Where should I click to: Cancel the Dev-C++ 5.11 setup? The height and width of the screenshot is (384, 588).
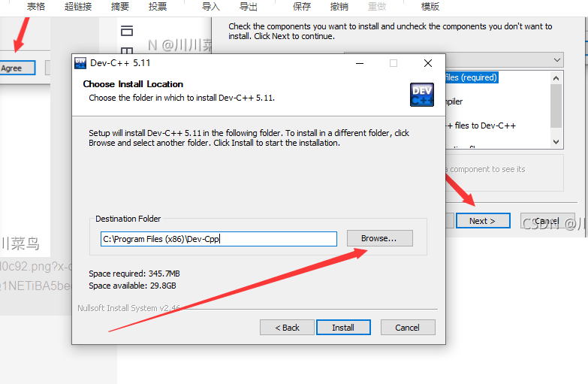408,328
